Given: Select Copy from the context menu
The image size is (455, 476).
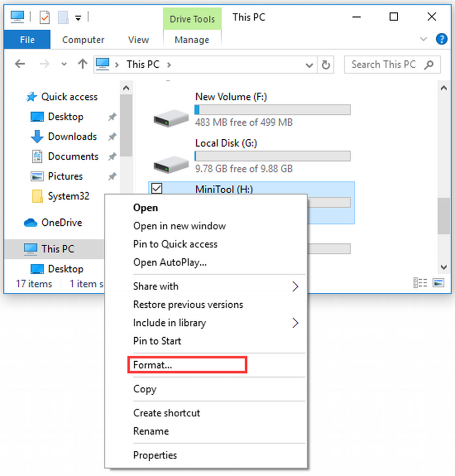Looking at the screenshot, I should coord(144,389).
